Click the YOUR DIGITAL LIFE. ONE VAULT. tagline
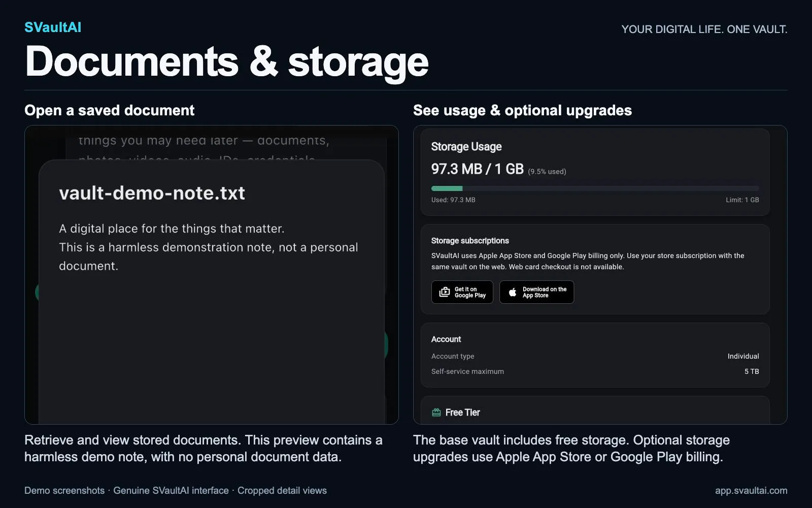This screenshot has width=812, height=508. click(x=704, y=29)
